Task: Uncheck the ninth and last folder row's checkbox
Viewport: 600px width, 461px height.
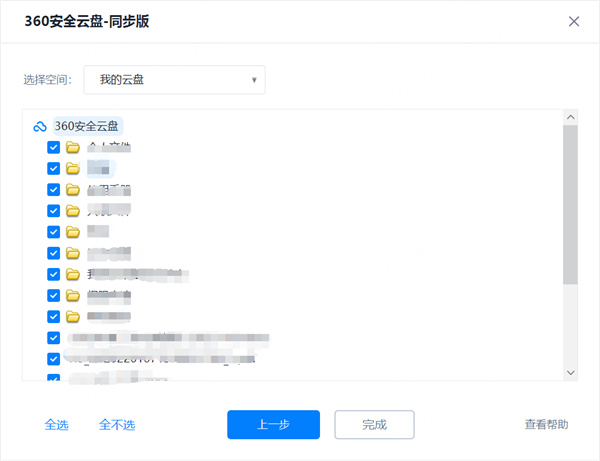Action: point(54,316)
